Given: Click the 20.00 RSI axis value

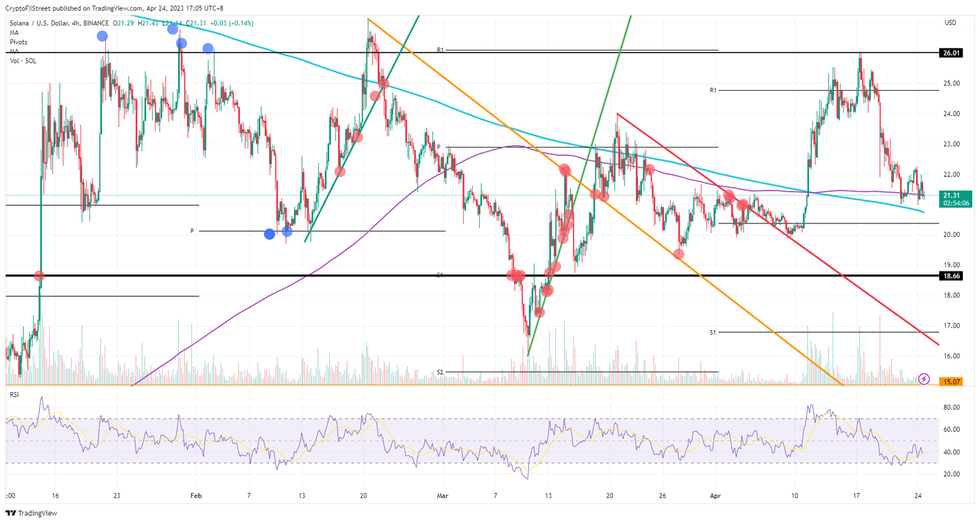Looking at the screenshot, I should [x=952, y=474].
